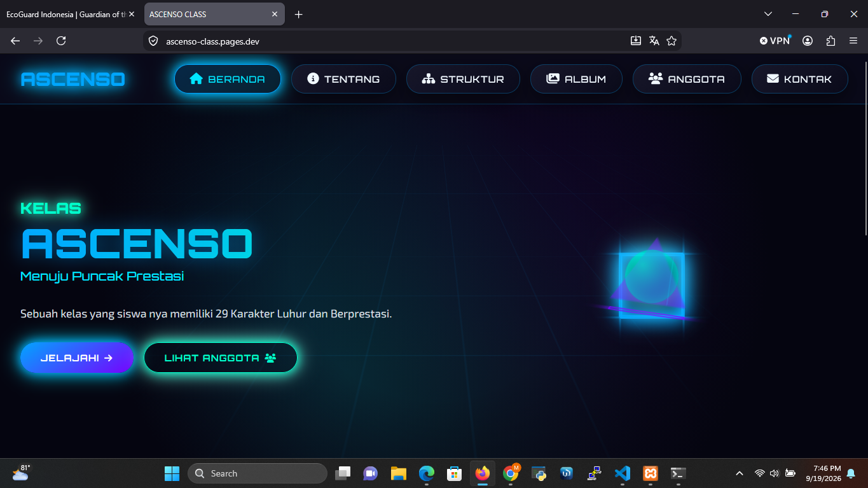This screenshot has width=868, height=488.
Task: Open the Album nav item
Action: (576, 79)
